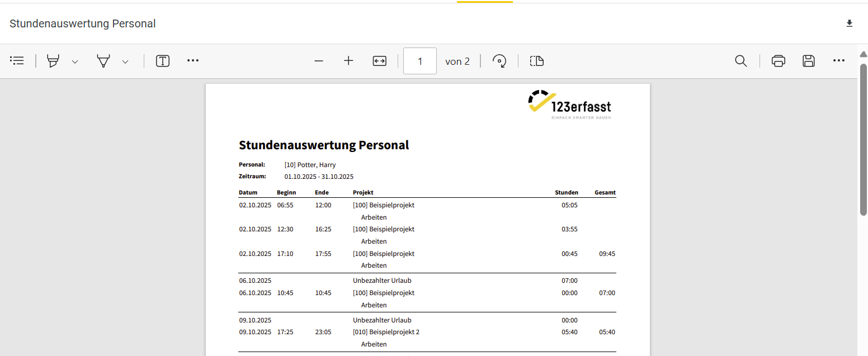Switch the page view layout
This screenshot has height=356, width=868.
(x=537, y=61)
